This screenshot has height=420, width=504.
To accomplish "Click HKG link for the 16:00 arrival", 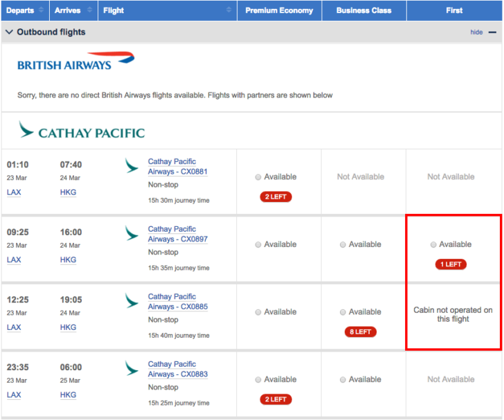I will coord(68,259).
